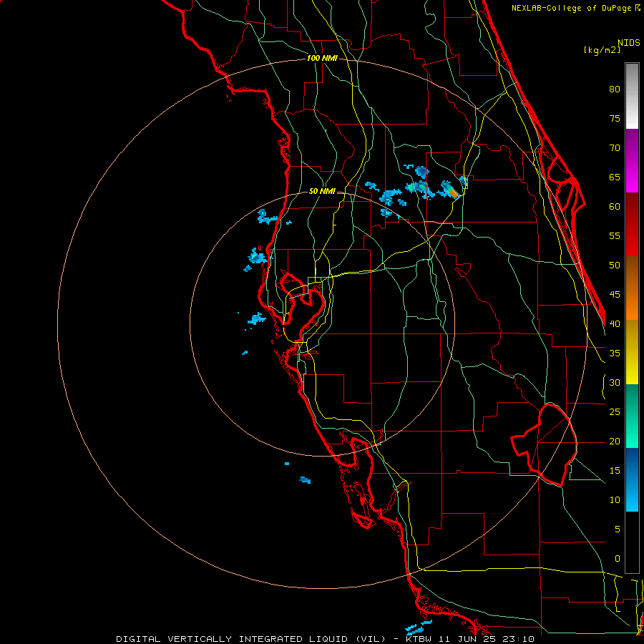The image size is (644, 644).
Task: Pick the black bottom segment of color bar
Action: click(632, 542)
